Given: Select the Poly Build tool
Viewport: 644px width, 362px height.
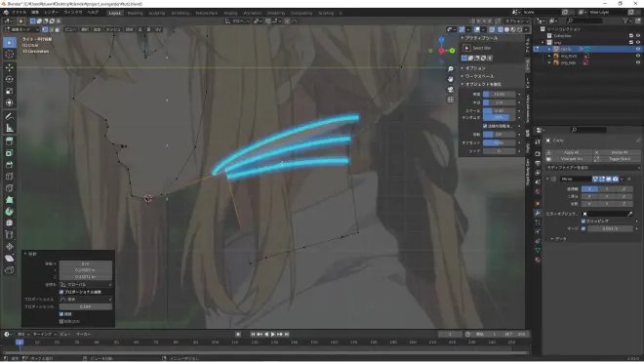Looking at the screenshot, I should (x=10, y=200).
